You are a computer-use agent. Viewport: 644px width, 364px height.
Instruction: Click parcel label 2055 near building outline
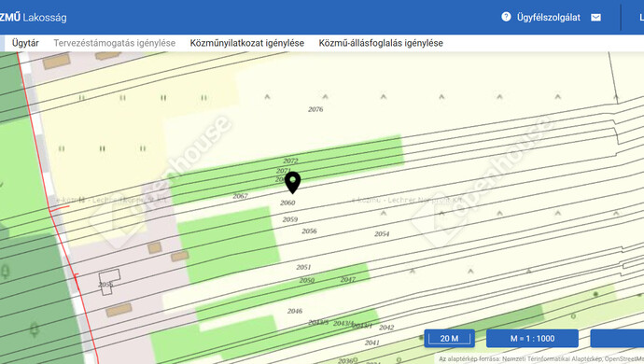click(x=106, y=285)
